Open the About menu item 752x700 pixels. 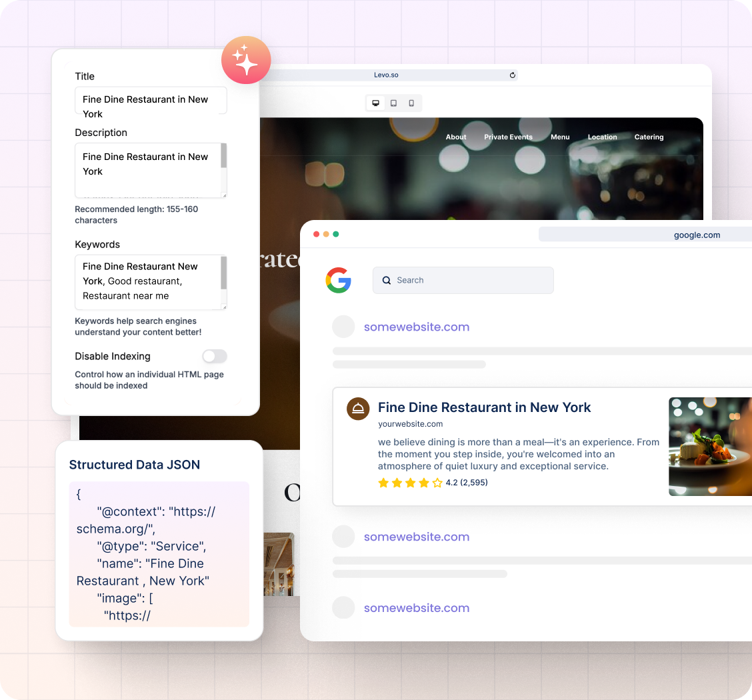pyautogui.click(x=456, y=137)
